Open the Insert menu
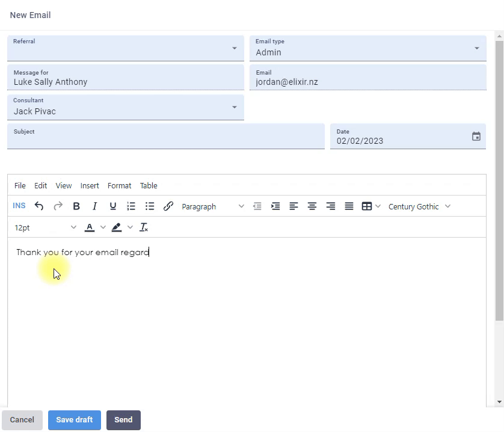Image resolution: width=504 pixels, height=432 pixels. click(89, 185)
